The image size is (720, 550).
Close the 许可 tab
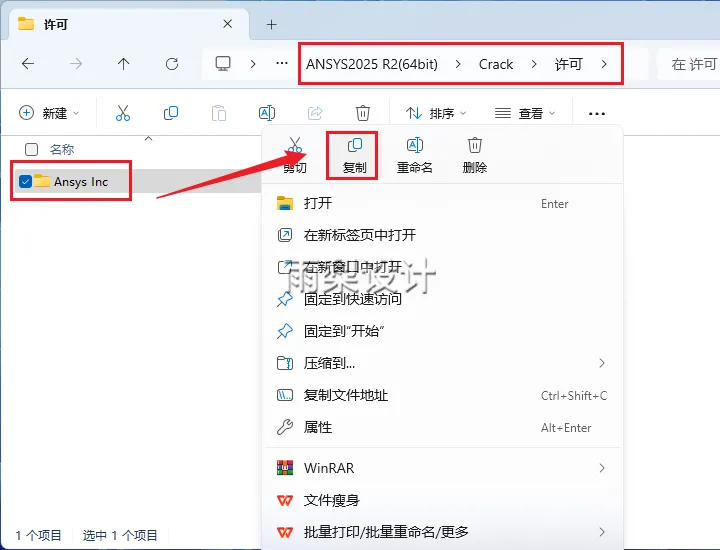click(227, 24)
